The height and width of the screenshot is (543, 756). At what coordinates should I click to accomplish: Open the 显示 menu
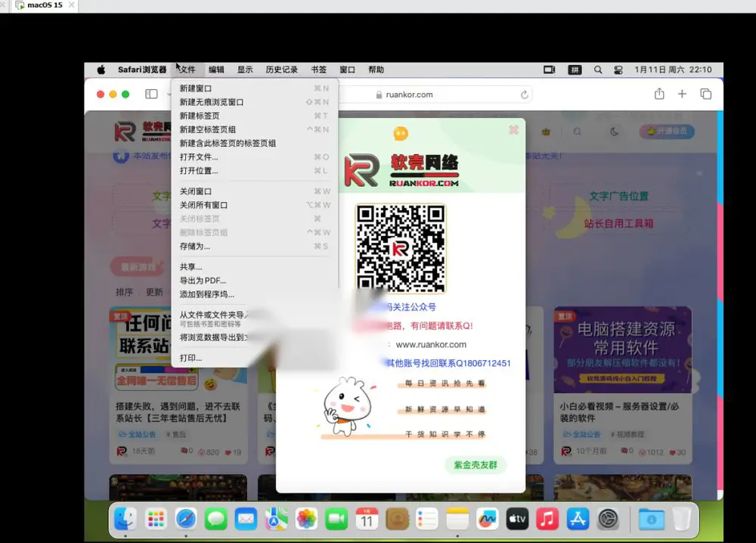point(245,70)
